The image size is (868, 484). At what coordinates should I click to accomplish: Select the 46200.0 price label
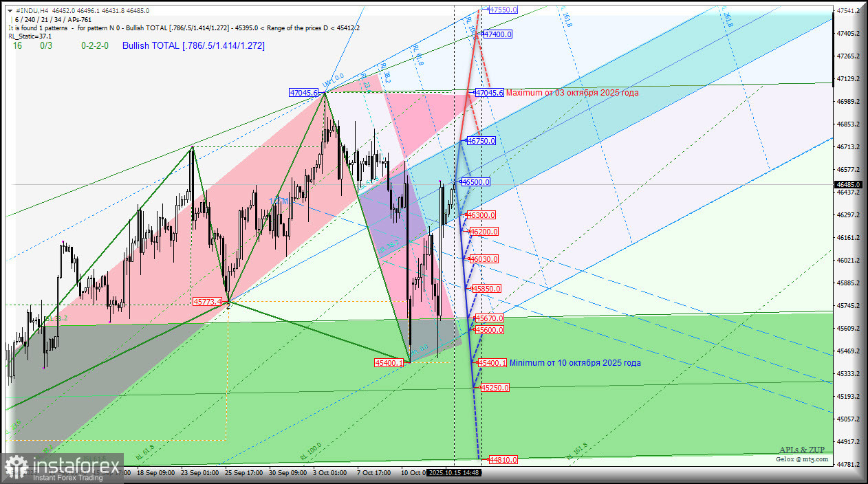point(484,232)
